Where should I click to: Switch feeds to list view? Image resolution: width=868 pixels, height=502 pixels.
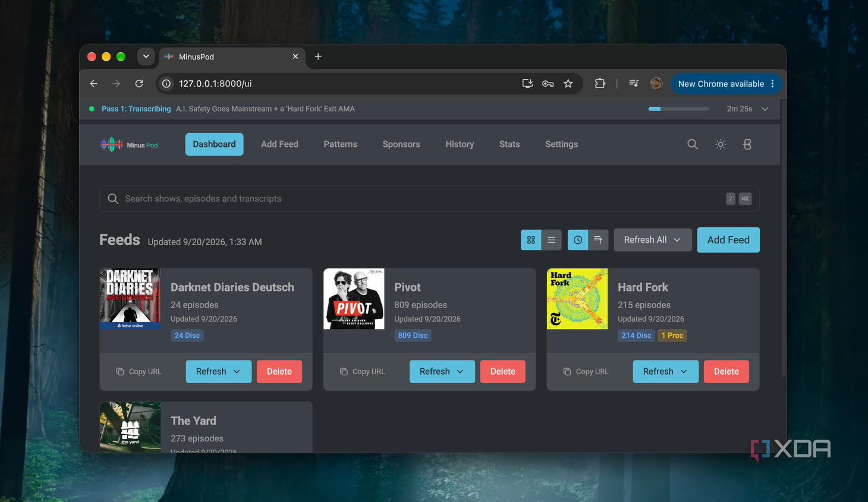(x=551, y=240)
